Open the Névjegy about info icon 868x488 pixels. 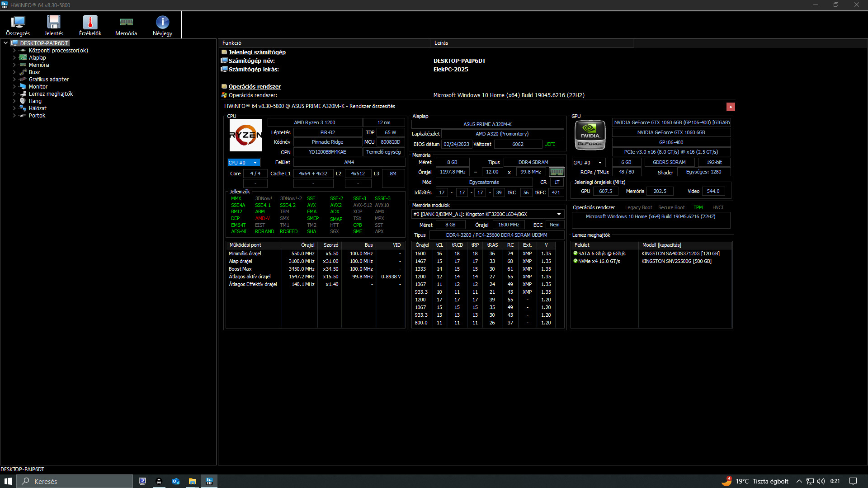click(162, 25)
